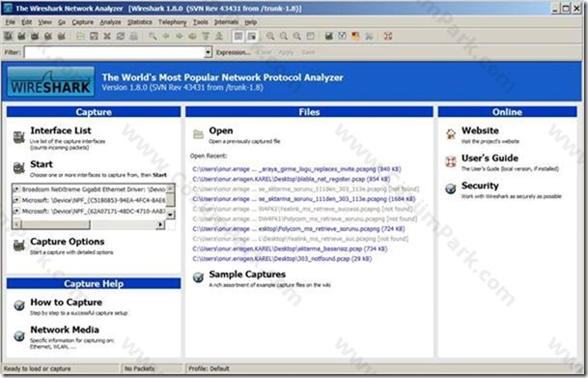Open the How to Capture help link
The image size is (588, 378).
click(66, 303)
